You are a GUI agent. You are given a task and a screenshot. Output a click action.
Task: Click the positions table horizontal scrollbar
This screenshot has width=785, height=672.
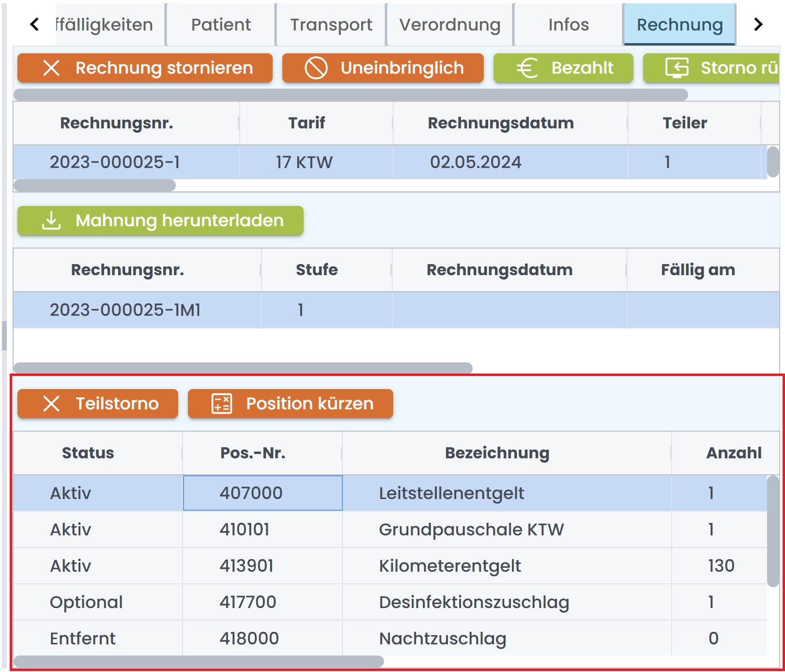click(x=199, y=661)
